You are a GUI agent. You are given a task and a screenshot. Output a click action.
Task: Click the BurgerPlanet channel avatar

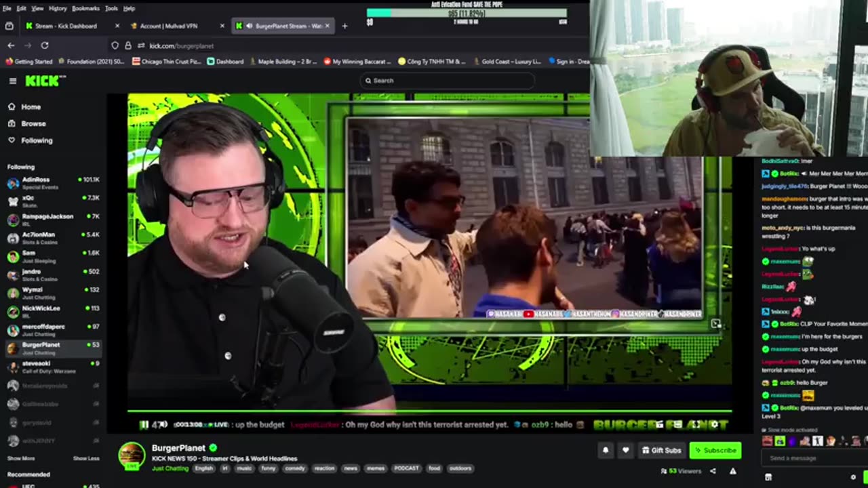click(132, 455)
